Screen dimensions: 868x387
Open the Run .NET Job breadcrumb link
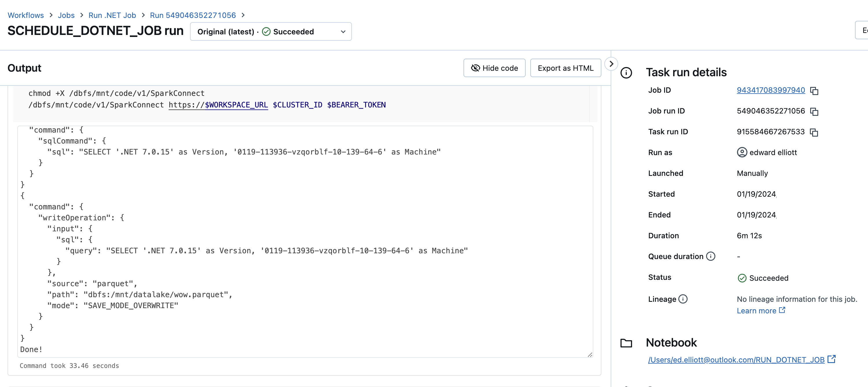click(x=112, y=15)
